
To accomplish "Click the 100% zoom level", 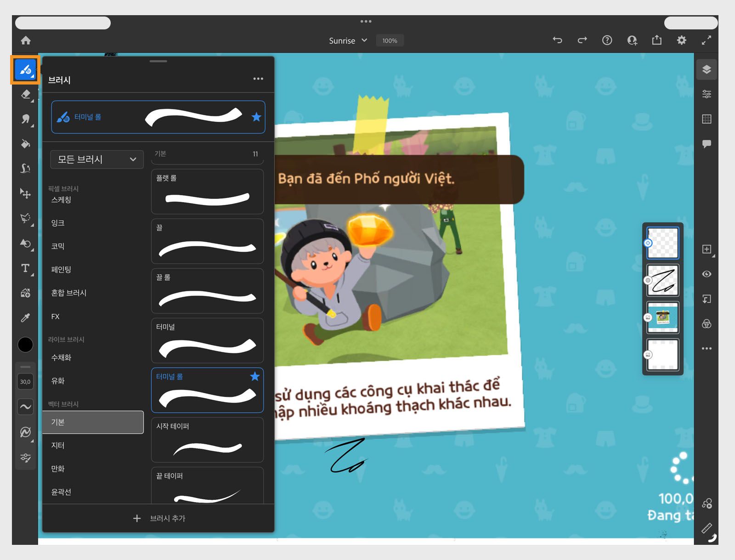I will (390, 40).
